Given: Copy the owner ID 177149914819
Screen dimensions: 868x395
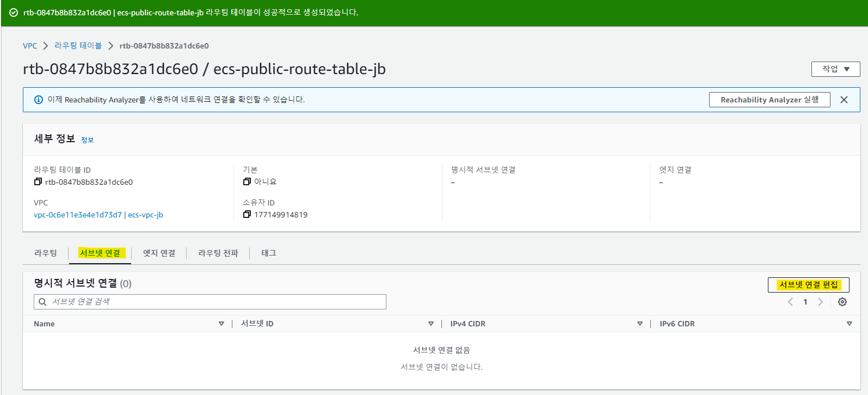Looking at the screenshot, I should (x=247, y=215).
